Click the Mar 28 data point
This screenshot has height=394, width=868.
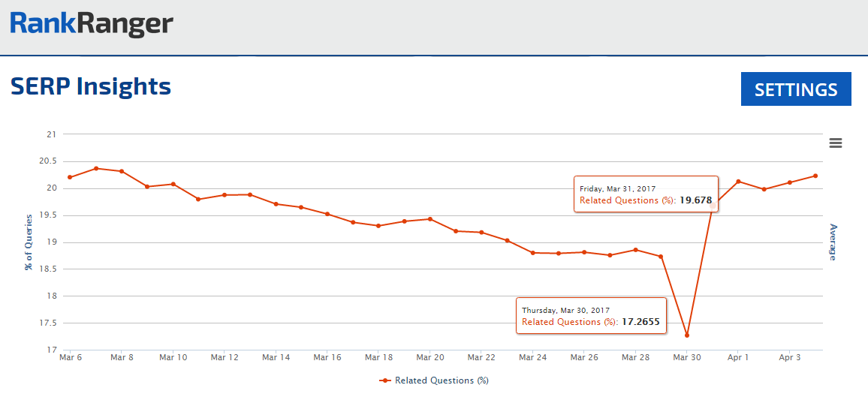tap(635, 250)
